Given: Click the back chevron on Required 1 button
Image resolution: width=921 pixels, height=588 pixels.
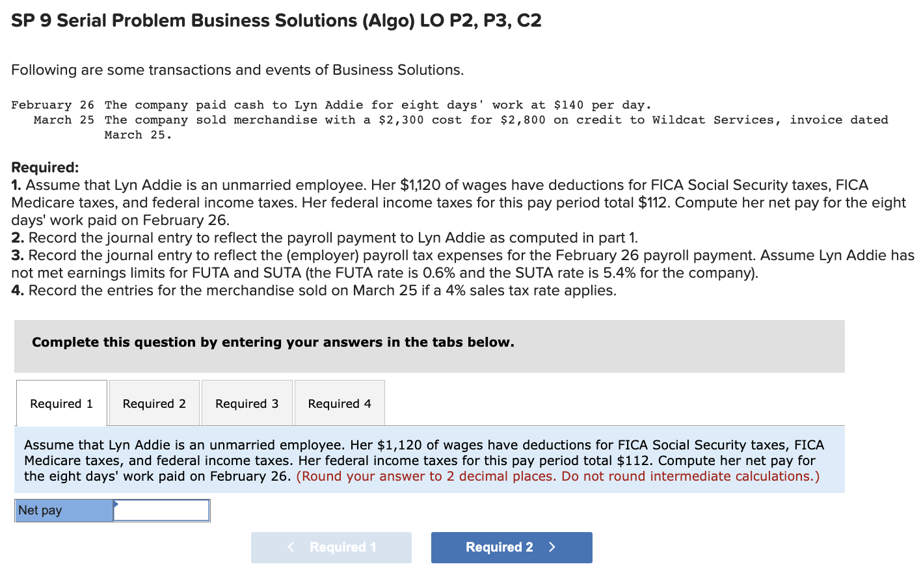Looking at the screenshot, I should point(291,547).
